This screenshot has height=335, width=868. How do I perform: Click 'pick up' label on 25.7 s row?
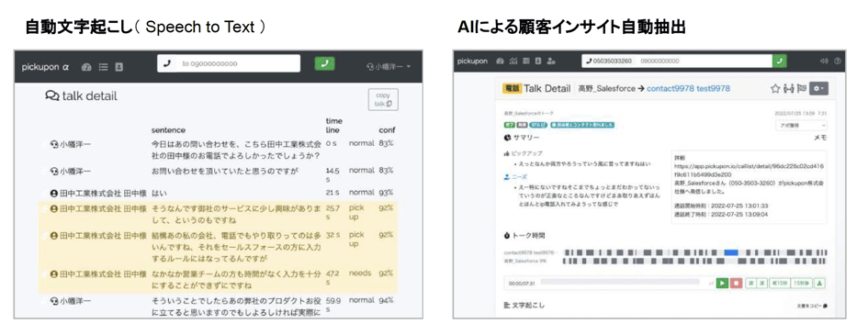coord(356,213)
